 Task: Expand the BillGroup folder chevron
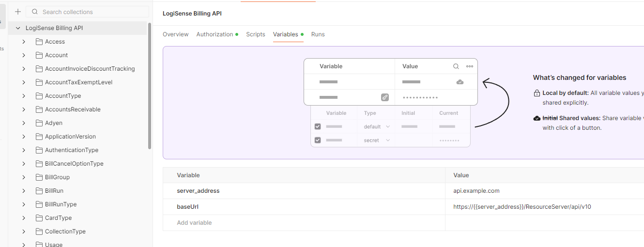click(x=24, y=177)
